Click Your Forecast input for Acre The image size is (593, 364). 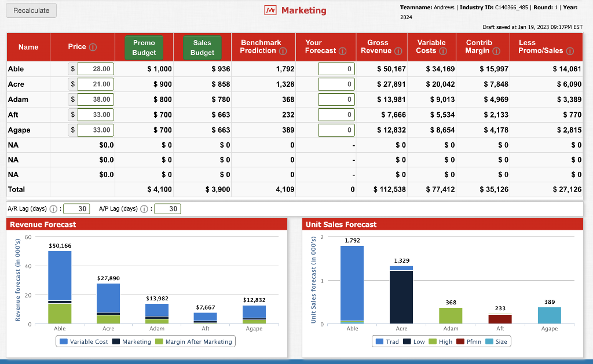336,84
